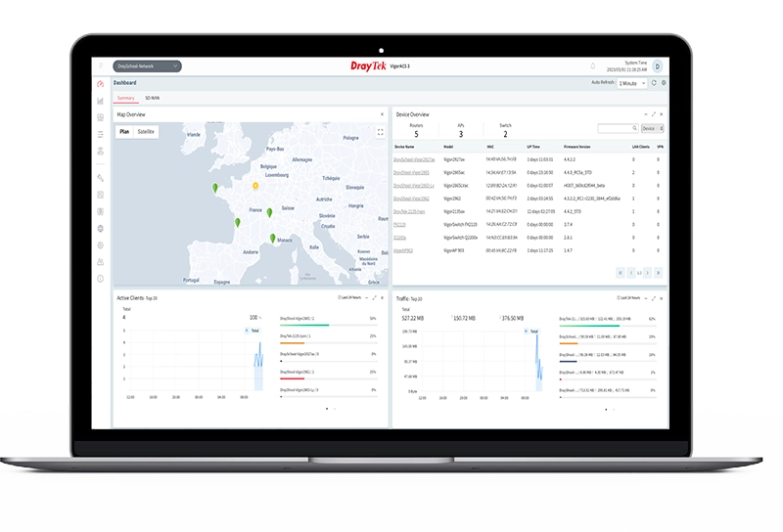Open dashboard settings gear beside refresh

click(x=664, y=83)
